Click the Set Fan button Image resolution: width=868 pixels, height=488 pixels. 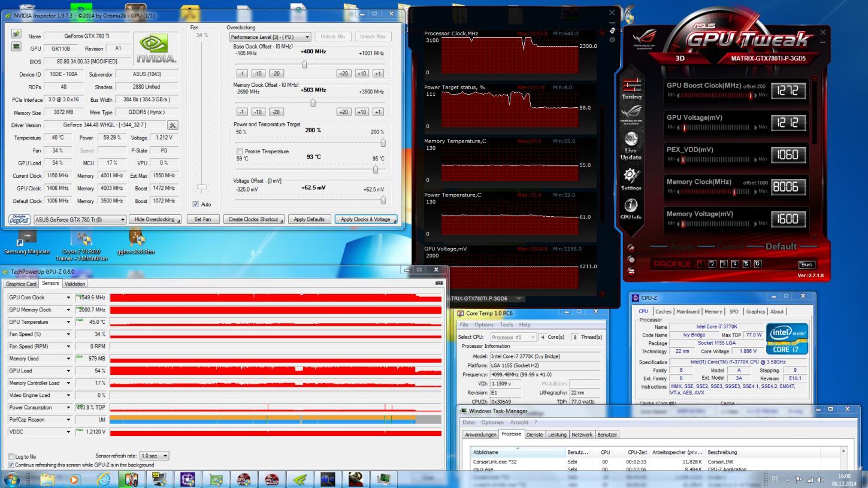click(x=203, y=219)
